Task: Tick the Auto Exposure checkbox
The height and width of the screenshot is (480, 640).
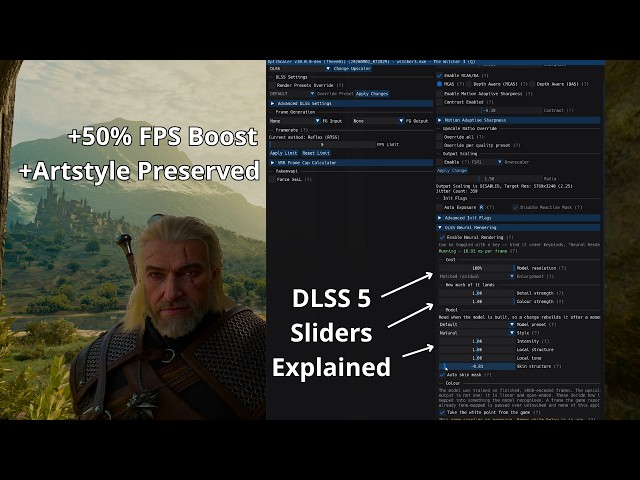Action: click(x=439, y=207)
